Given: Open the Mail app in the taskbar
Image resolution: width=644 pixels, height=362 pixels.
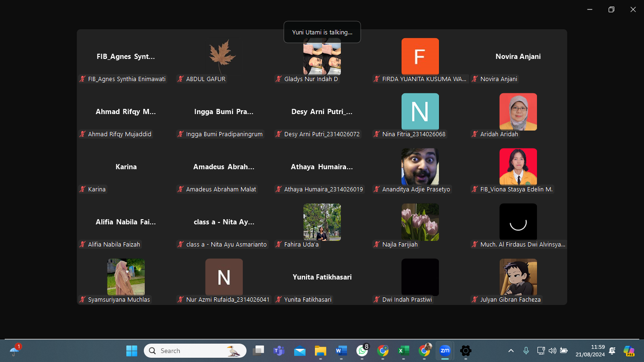Looking at the screenshot, I should click(300, 351).
